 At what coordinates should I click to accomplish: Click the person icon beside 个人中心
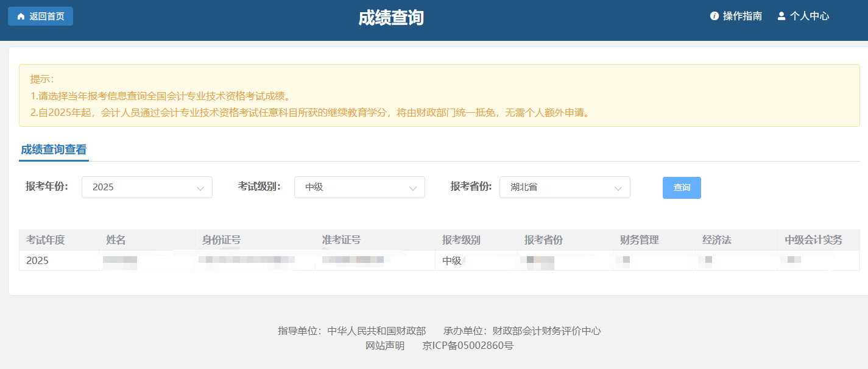782,16
